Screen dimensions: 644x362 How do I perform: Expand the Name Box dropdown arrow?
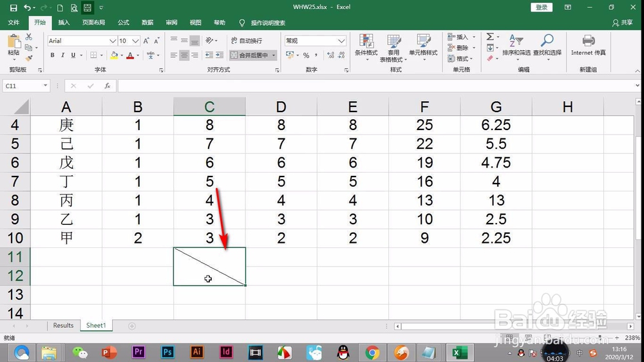tap(45, 86)
